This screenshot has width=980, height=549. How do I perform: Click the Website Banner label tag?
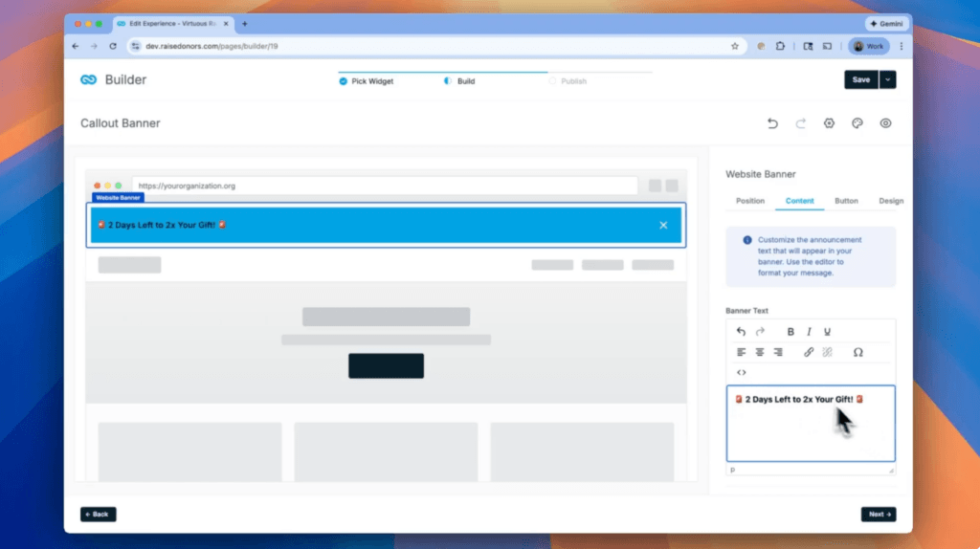(x=118, y=197)
